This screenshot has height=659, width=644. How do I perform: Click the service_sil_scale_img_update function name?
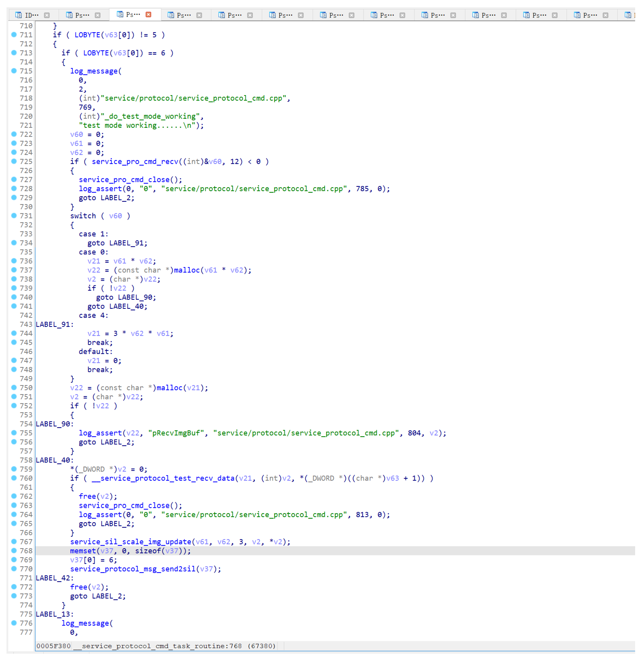coord(131,542)
